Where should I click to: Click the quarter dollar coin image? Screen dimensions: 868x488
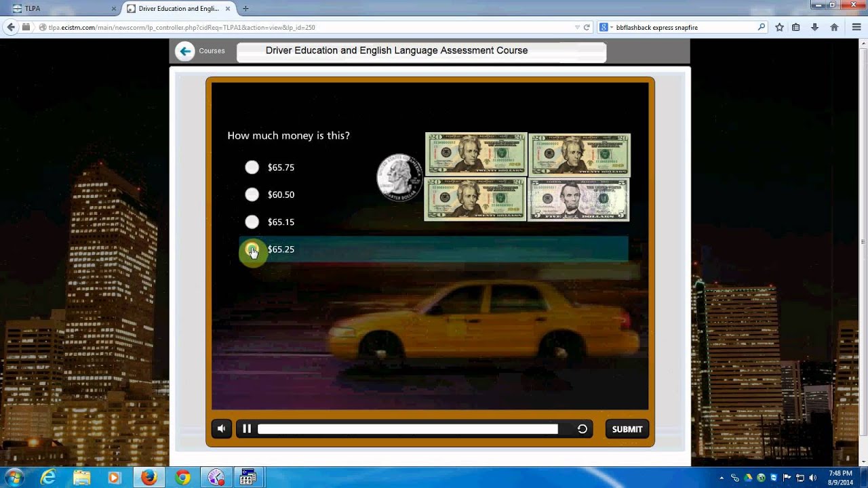point(400,178)
